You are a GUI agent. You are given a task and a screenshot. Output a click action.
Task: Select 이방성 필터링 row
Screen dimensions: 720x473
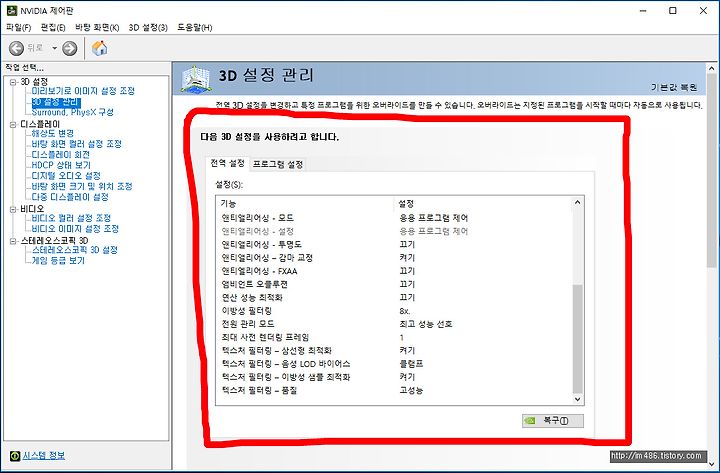coord(394,311)
